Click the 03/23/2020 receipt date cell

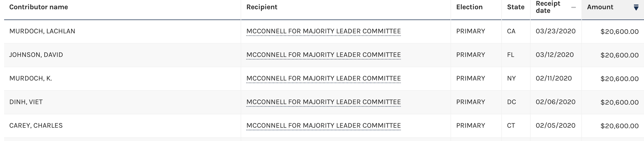[x=556, y=31]
